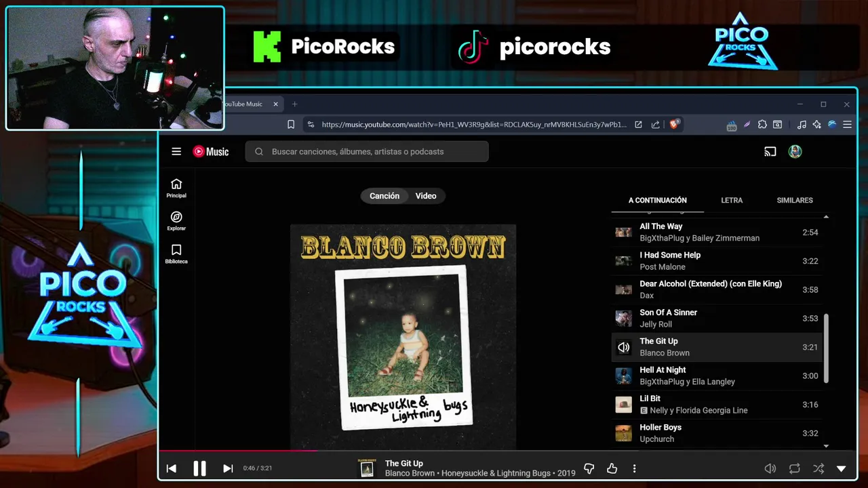Click the YouTube Music logo

pyautogui.click(x=211, y=152)
